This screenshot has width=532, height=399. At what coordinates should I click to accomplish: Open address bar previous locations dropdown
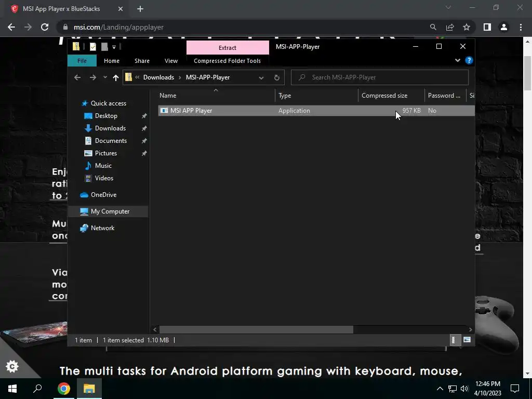tap(261, 78)
